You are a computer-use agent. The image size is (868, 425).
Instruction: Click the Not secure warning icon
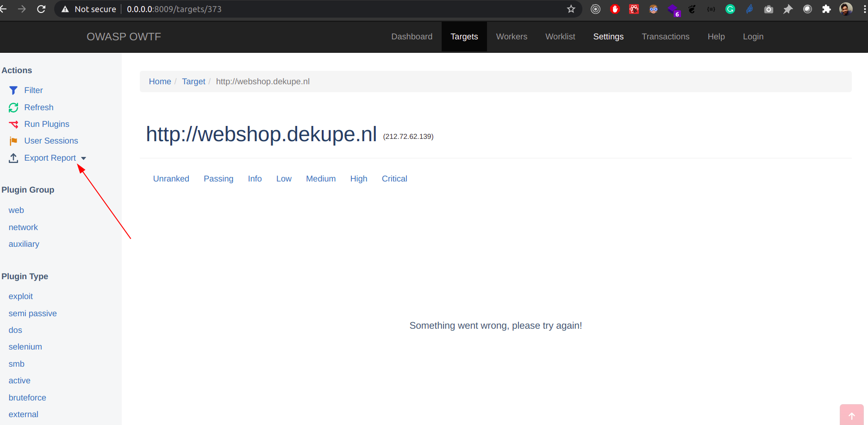65,9
